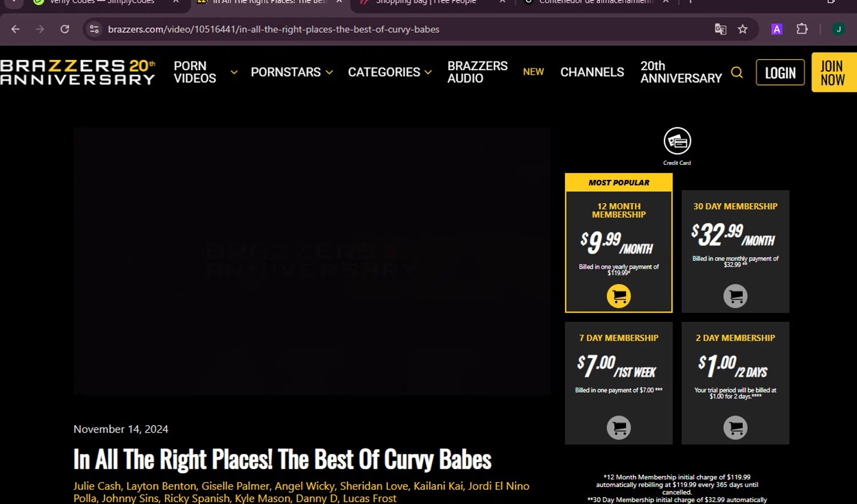Click the yellow JOIN NOW button
The height and width of the screenshot is (504, 857).
[x=834, y=72]
